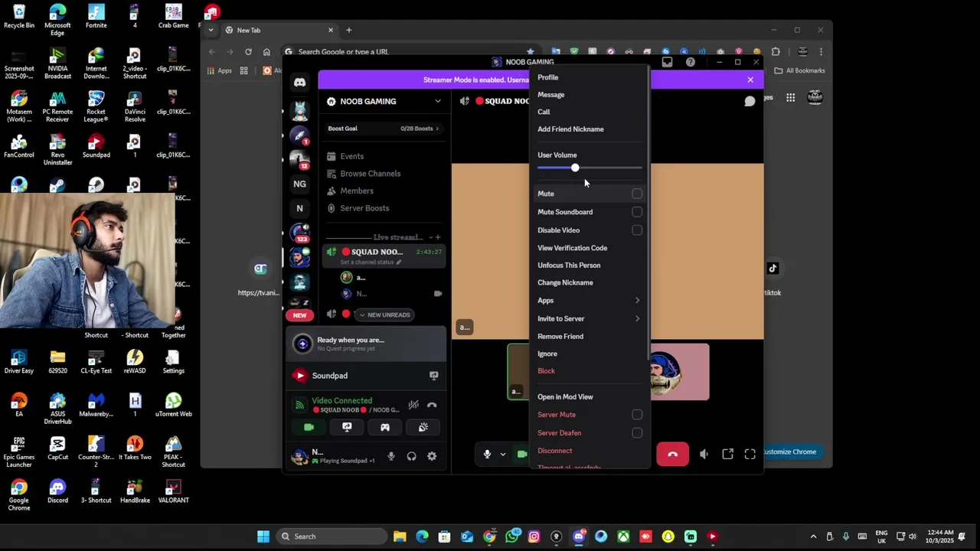
Task: Share your screen from voice panel
Action: [347, 427]
